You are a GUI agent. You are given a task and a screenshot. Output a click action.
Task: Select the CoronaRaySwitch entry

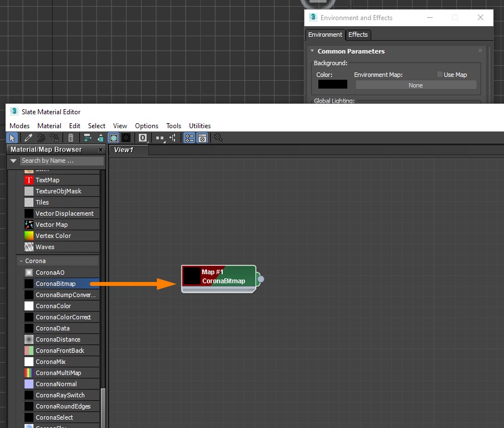point(61,395)
